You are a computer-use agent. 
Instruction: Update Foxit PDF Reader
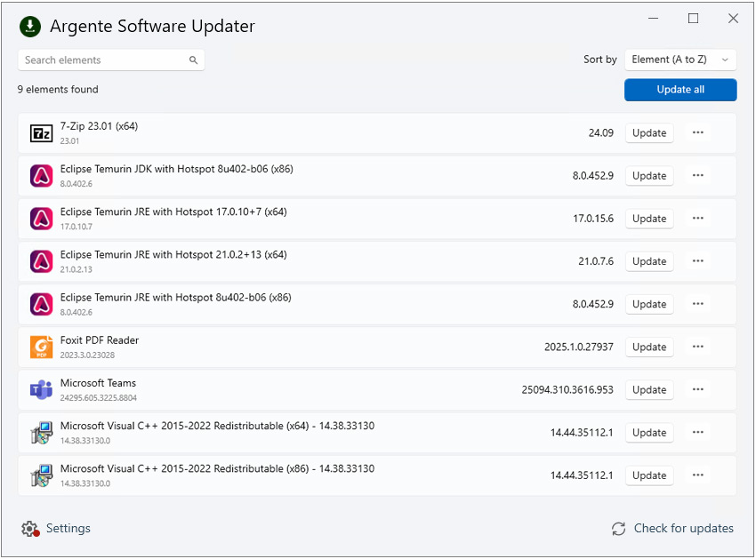click(x=649, y=347)
